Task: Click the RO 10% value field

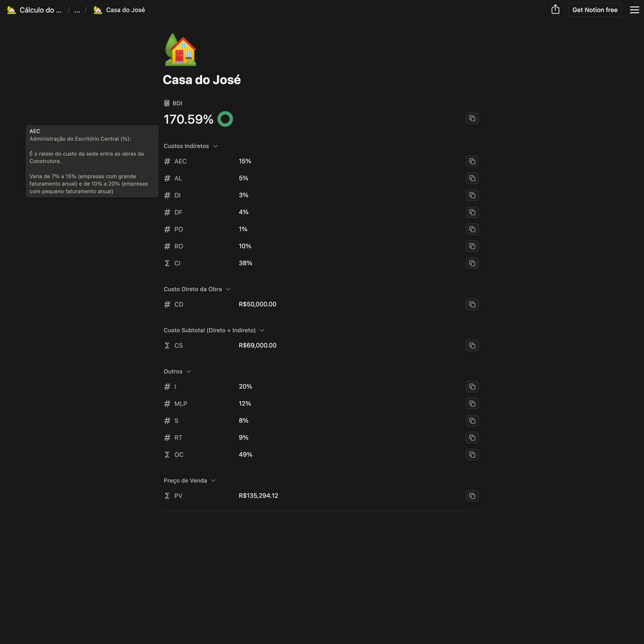Action: tap(245, 246)
